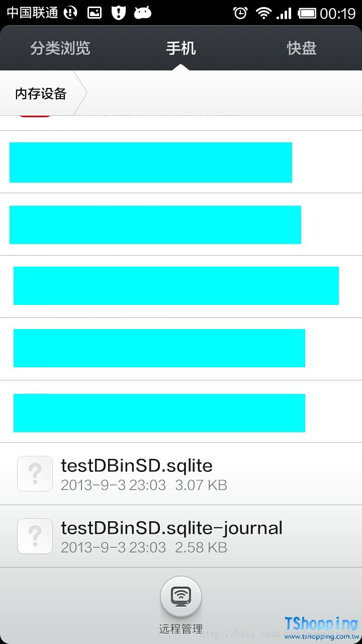Tap the alarm clock status icon
362x644 pixels.
(x=240, y=13)
